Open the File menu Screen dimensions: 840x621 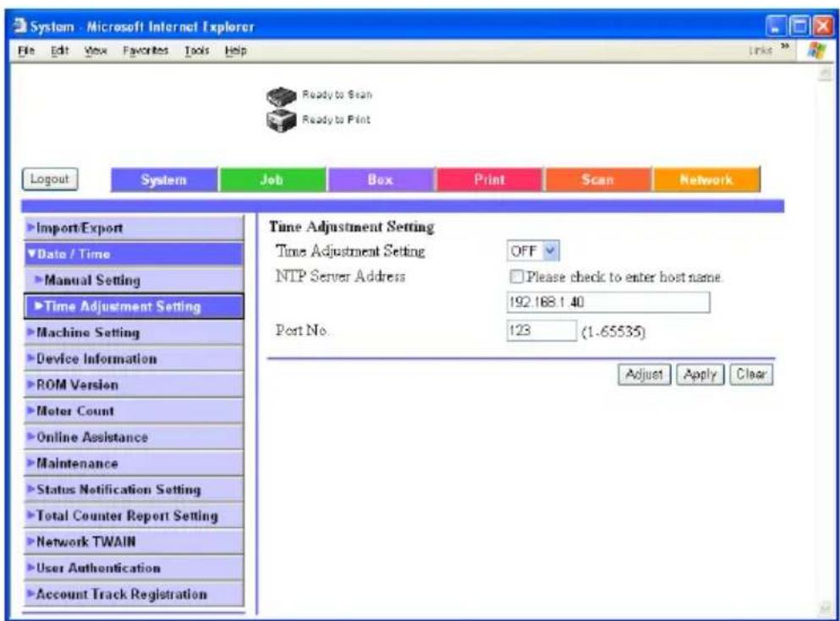click(26, 51)
